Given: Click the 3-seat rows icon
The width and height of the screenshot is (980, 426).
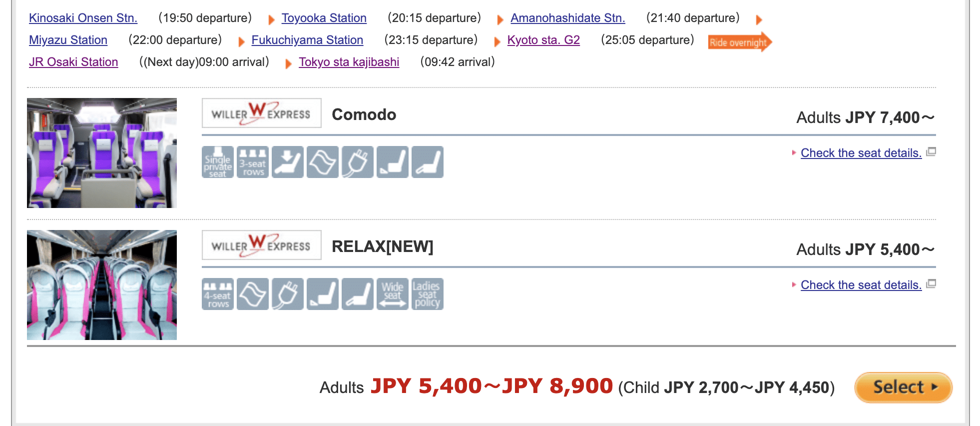Looking at the screenshot, I should tap(253, 162).
